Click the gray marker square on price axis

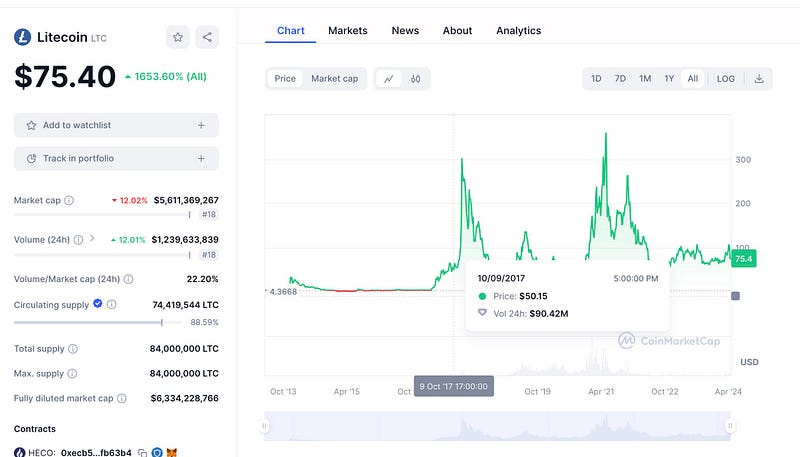tap(735, 296)
